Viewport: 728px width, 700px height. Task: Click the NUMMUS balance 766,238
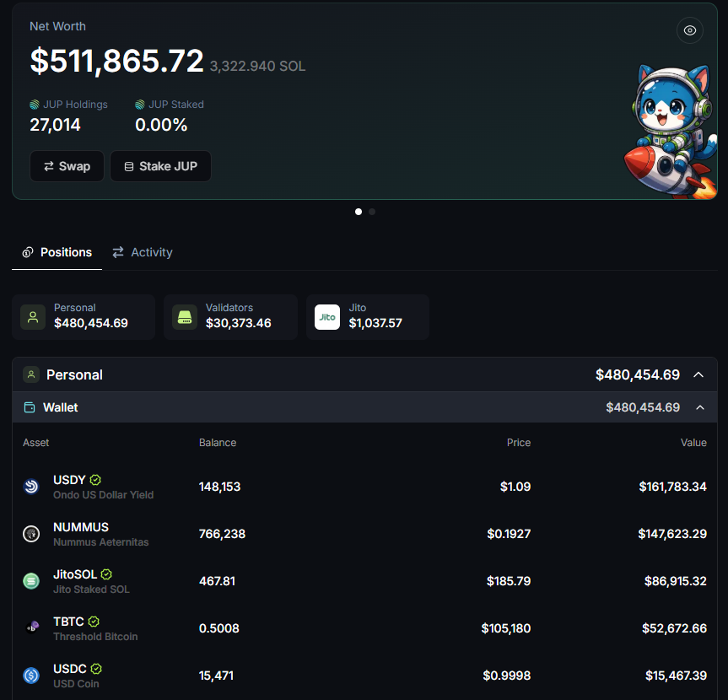(222, 534)
